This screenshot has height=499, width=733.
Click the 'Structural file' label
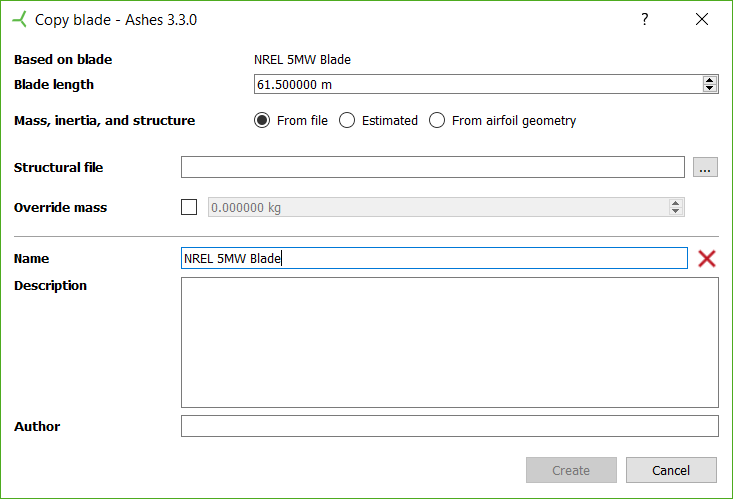point(58,167)
